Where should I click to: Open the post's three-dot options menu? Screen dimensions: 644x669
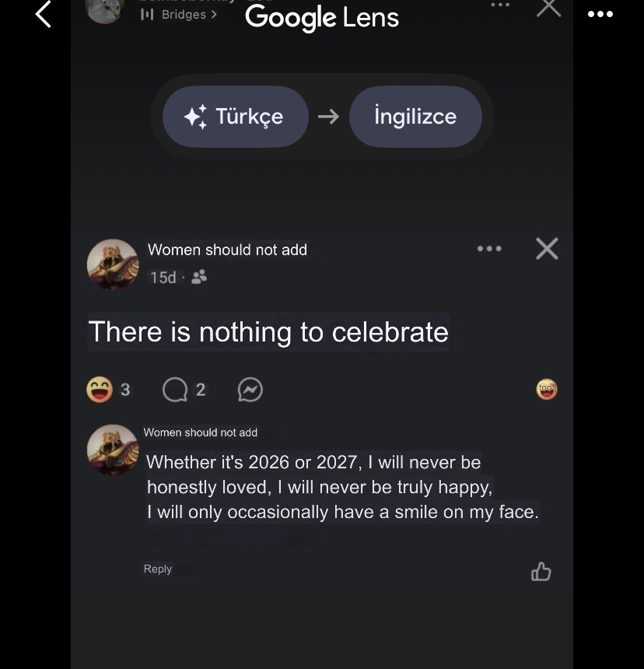pos(489,249)
